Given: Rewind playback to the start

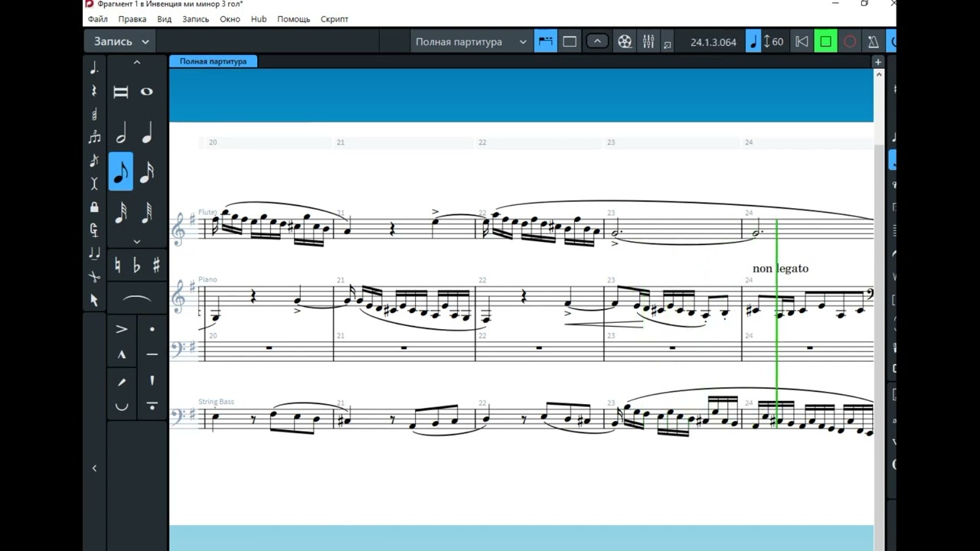Looking at the screenshot, I should pos(802,42).
